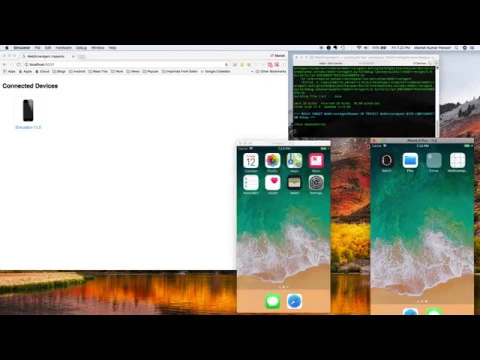Open the Edit menu
Viewport: 480px width, 360px height.
[48, 48]
